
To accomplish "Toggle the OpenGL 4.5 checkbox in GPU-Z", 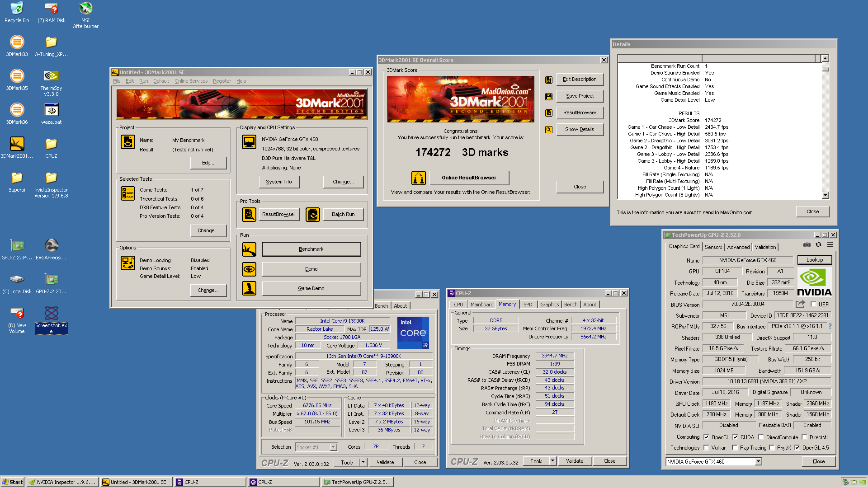I will [797, 448].
